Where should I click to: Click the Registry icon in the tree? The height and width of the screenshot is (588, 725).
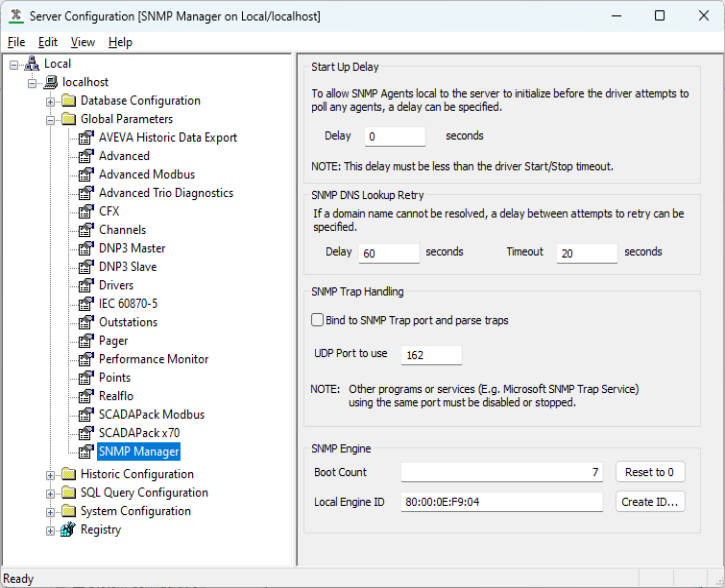[x=68, y=530]
